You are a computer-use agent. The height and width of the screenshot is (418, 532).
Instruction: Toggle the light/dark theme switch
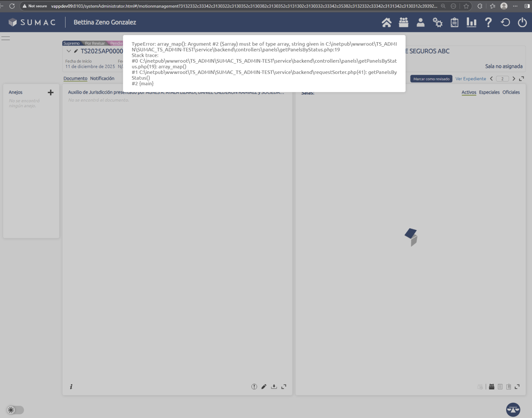tap(15, 410)
